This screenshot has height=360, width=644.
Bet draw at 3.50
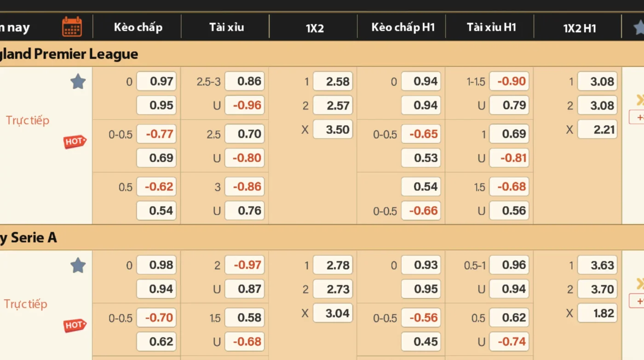coord(333,129)
